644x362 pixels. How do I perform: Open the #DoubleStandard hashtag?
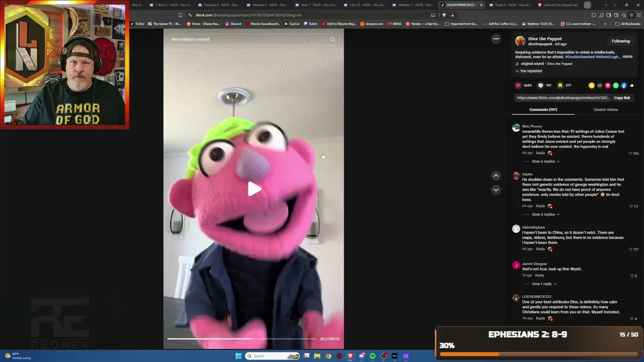point(580,57)
